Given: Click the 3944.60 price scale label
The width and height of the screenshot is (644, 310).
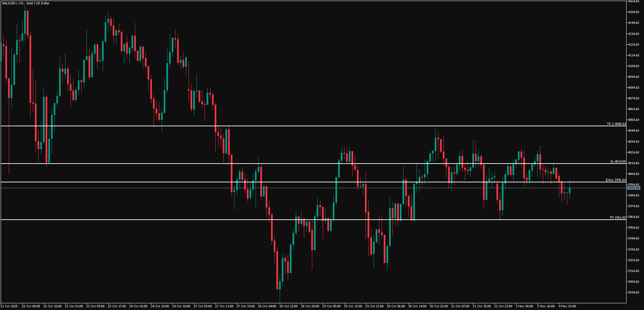Looking at the screenshot, I should tap(633, 238).
